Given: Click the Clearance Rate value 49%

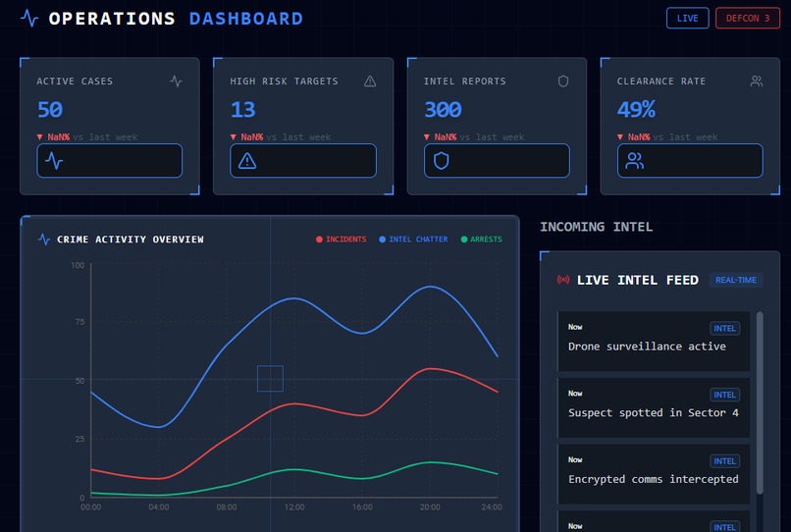Looking at the screenshot, I should (636, 110).
